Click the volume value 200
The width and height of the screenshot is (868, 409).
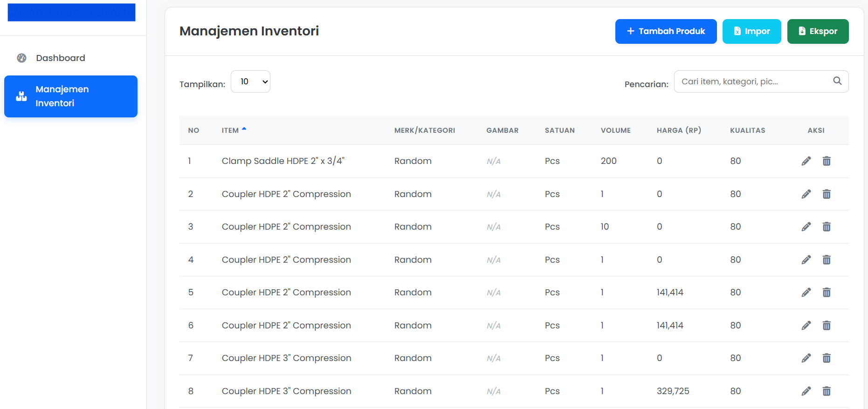pos(608,161)
